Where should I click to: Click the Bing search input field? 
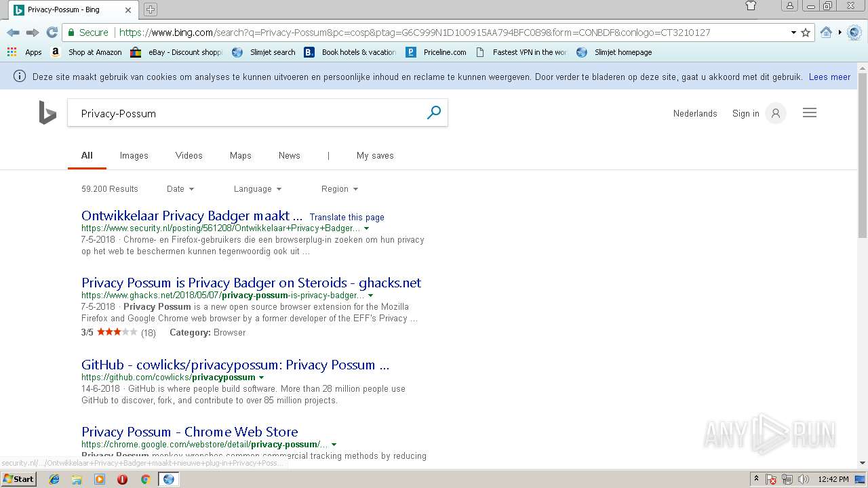click(248, 113)
